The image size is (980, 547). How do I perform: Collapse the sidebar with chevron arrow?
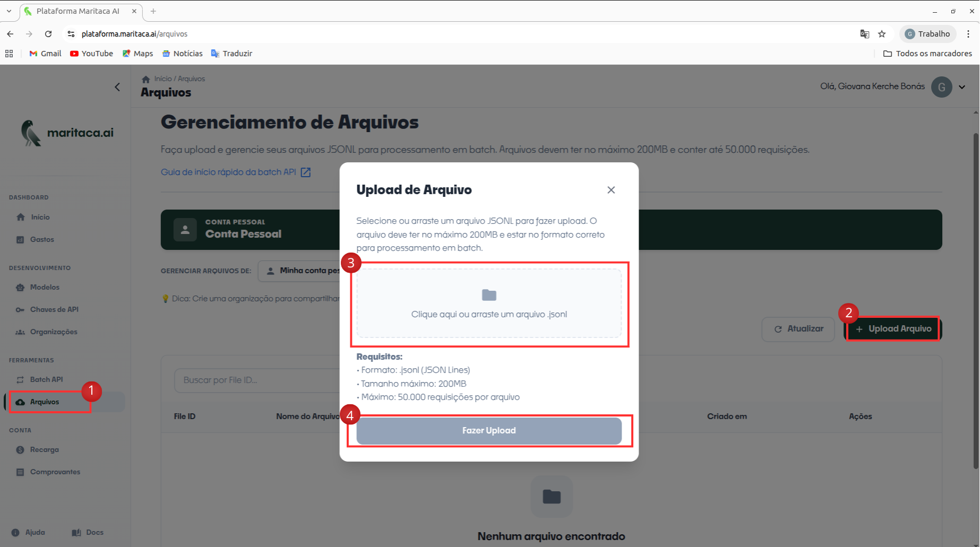pyautogui.click(x=117, y=87)
